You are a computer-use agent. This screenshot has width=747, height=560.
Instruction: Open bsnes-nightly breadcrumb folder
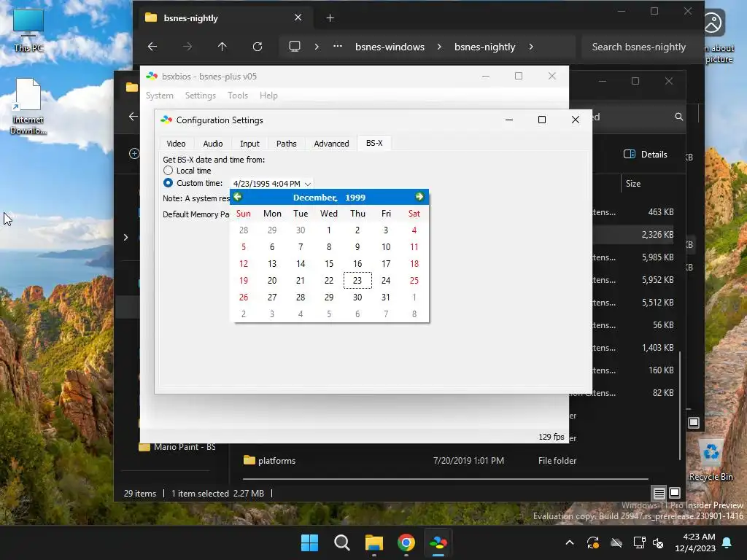[x=485, y=47]
